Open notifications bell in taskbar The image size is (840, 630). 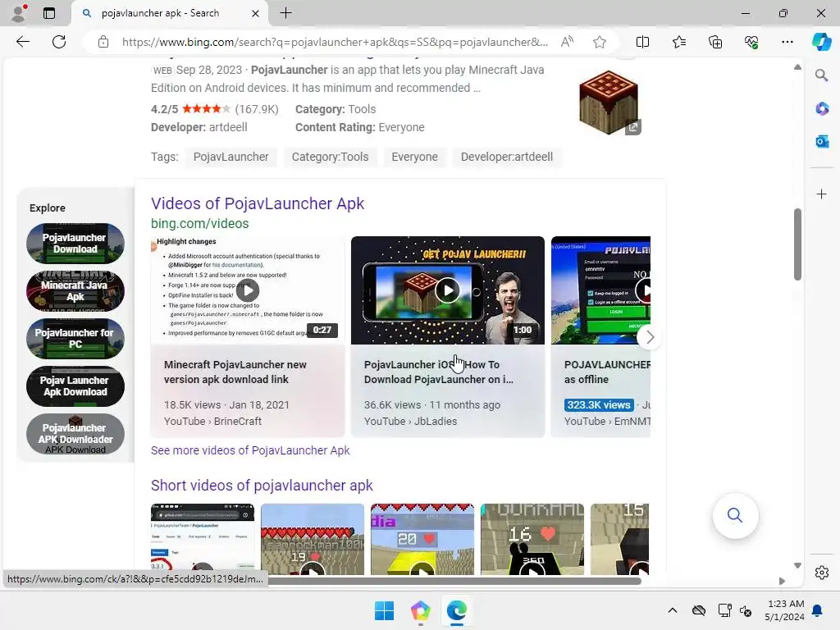(x=818, y=610)
